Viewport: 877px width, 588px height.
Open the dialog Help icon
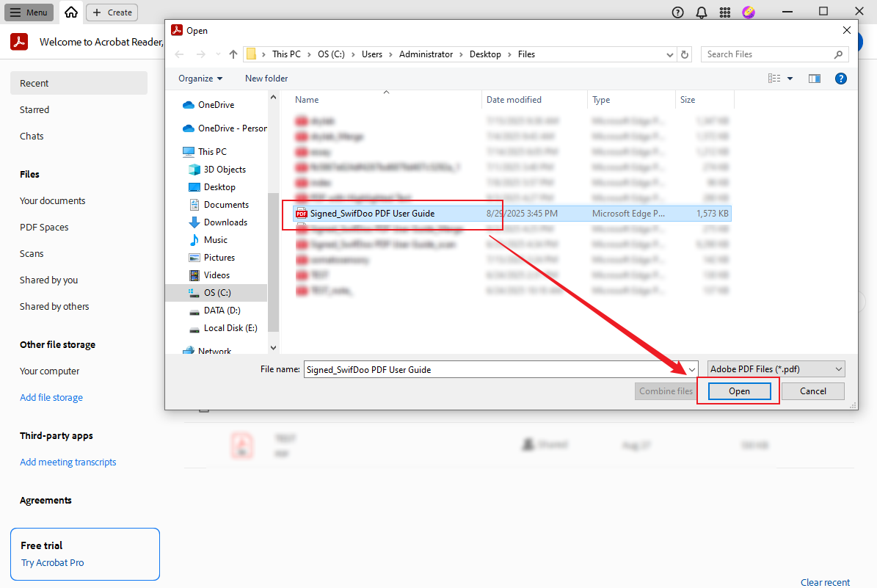[x=841, y=79]
